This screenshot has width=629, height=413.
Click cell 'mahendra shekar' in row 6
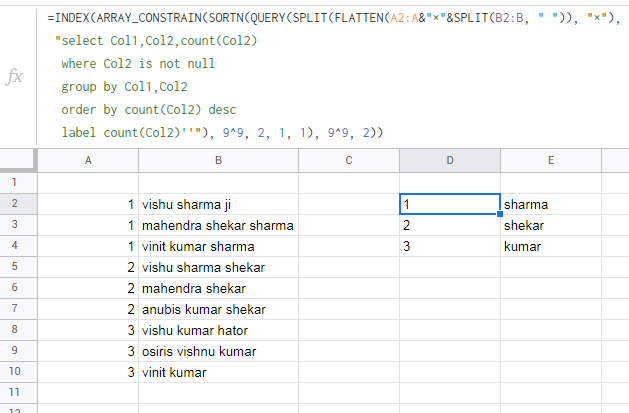pos(219,288)
